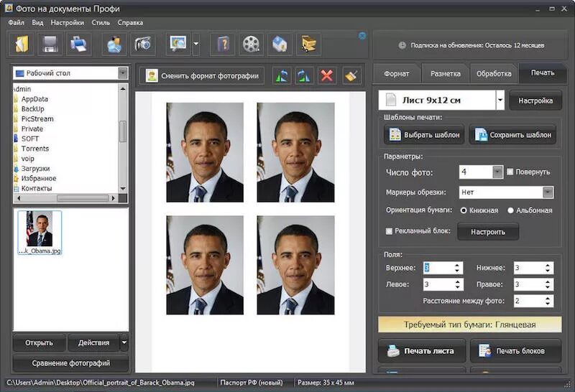
Task: Open the Число фото dropdown
Action: tap(497, 172)
